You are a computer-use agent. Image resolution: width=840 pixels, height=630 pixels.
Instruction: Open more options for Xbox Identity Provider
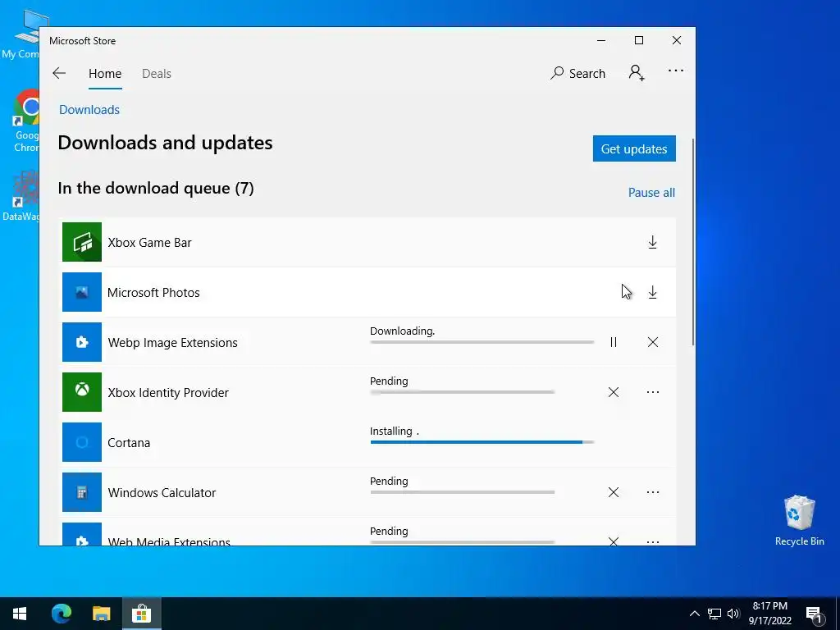pos(652,392)
